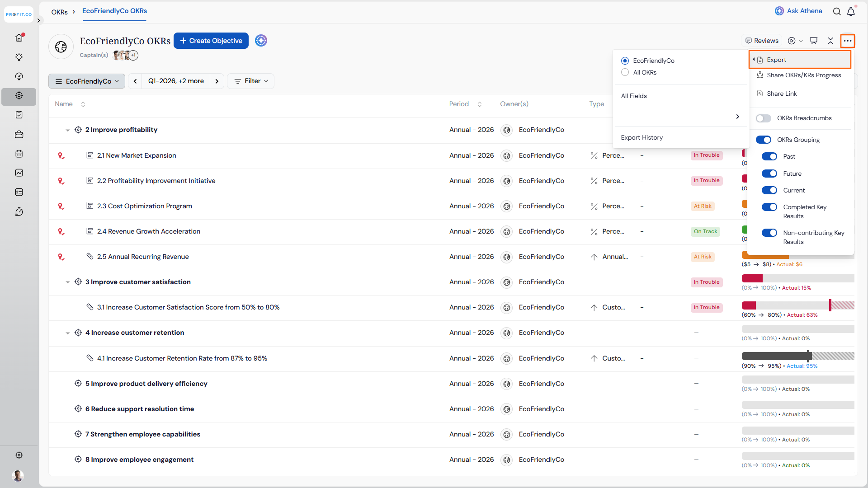Collapse 3 Improve customer satisfaction objective

pos(68,282)
